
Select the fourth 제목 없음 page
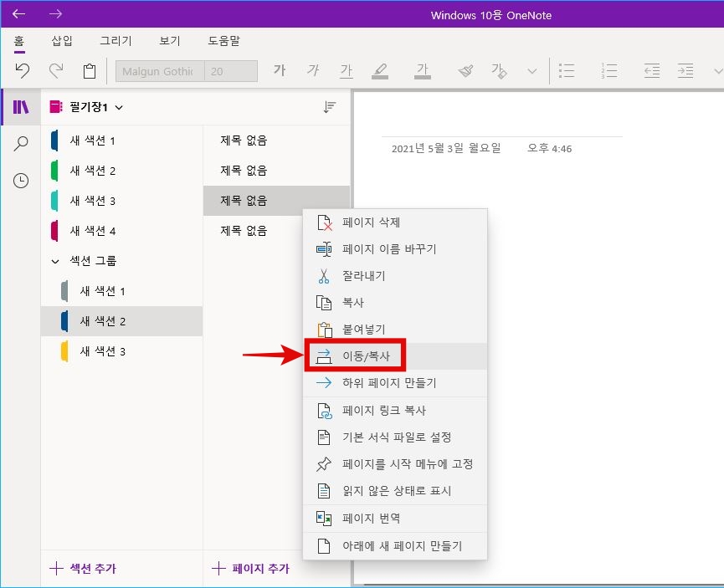tap(253, 230)
